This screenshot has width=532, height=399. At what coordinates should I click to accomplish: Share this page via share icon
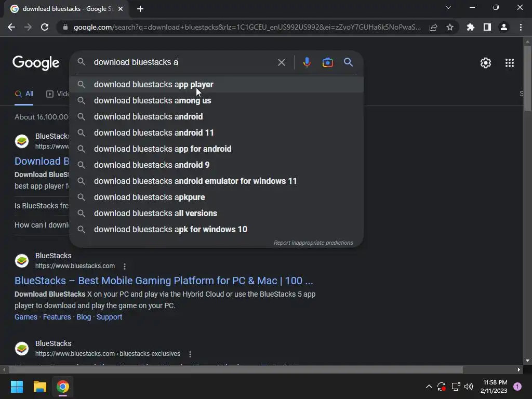click(x=433, y=27)
